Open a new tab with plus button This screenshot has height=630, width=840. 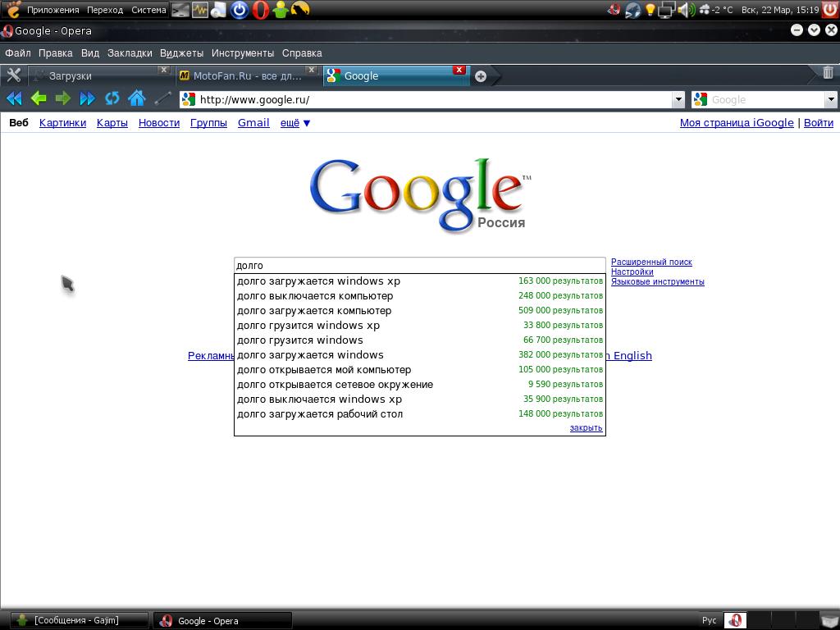click(x=481, y=76)
